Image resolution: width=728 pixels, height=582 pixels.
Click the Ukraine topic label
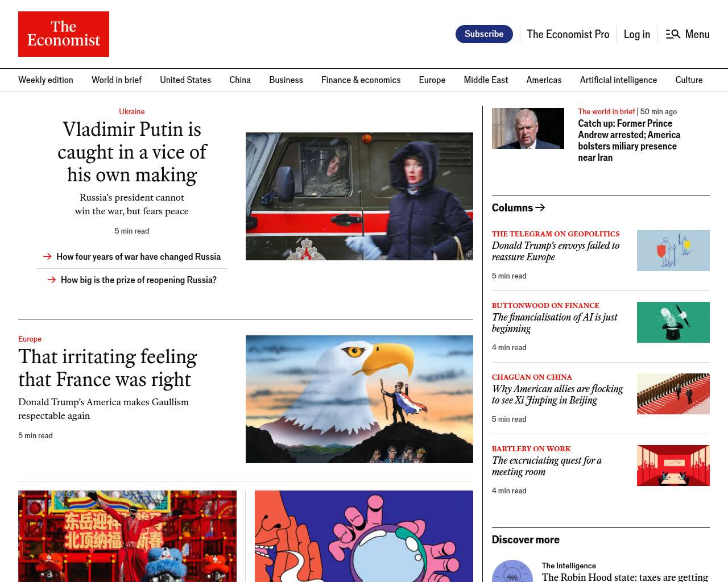[x=132, y=111]
